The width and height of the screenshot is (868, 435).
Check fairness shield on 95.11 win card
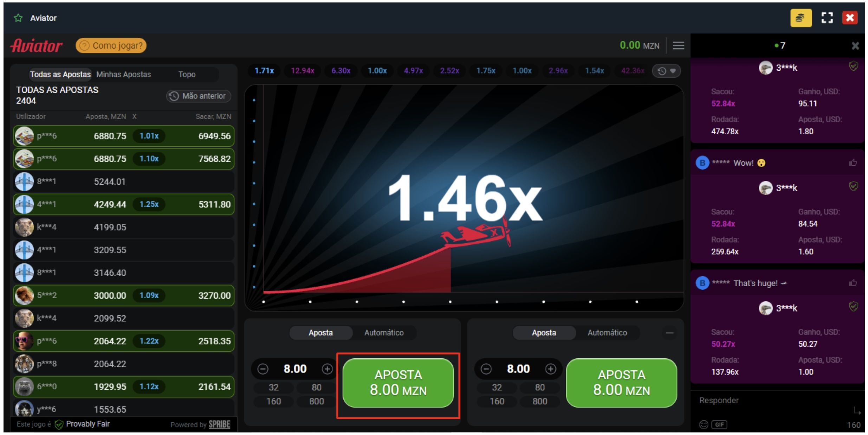point(853,66)
